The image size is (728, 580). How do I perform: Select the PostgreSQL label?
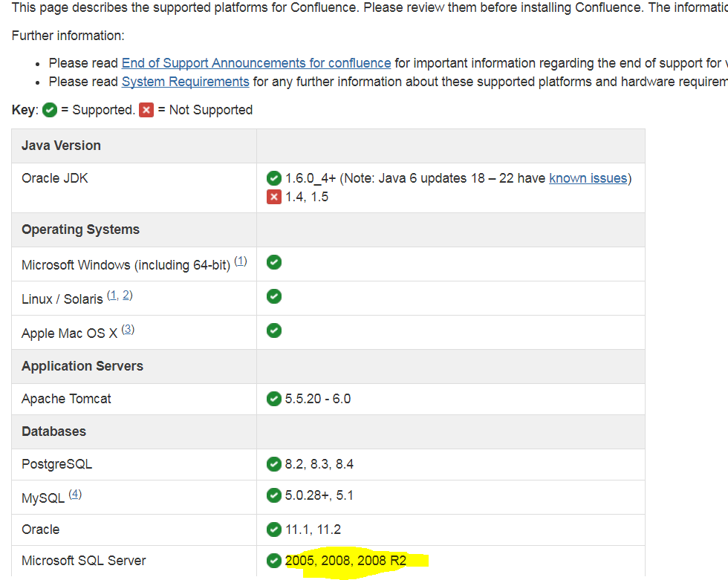pyautogui.click(x=56, y=464)
